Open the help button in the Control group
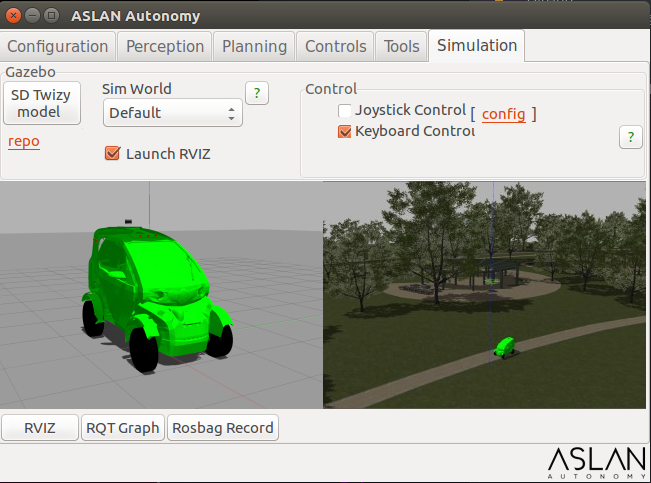This screenshot has width=651, height=483. pos(631,137)
